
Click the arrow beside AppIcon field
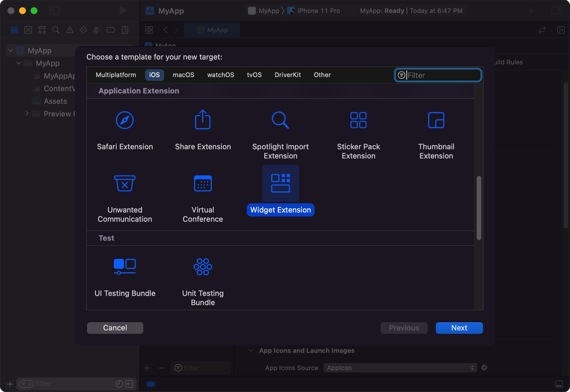click(484, 368)
